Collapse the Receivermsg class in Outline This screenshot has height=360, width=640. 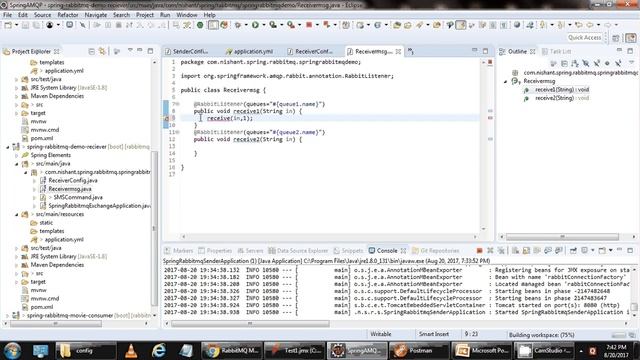point(505,81)
